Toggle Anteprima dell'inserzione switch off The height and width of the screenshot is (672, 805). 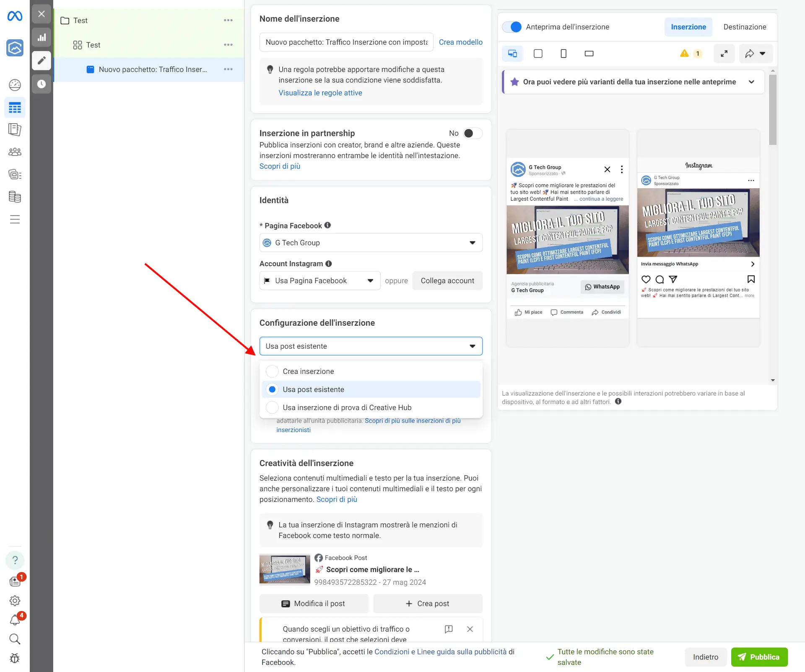pyautogui.click(x=511, y=26)
